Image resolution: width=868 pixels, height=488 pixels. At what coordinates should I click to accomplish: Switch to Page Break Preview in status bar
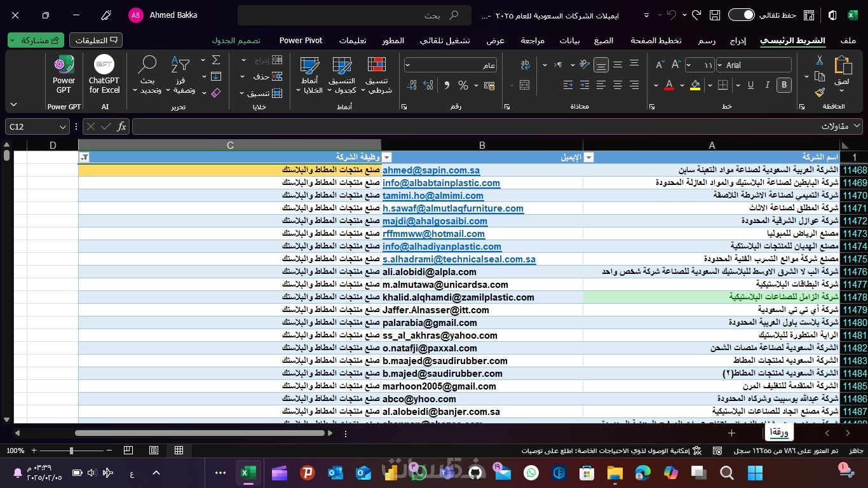point(128,451)
